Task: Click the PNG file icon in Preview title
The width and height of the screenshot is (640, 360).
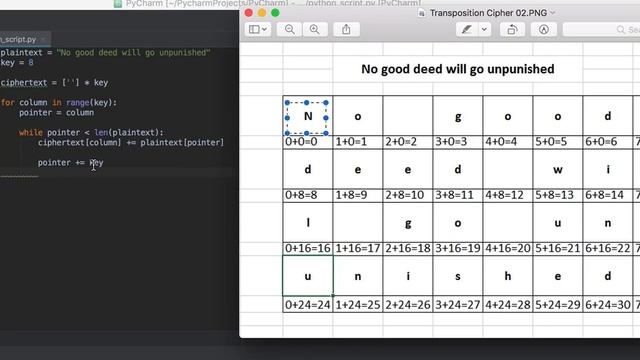Action: point(421,13)
